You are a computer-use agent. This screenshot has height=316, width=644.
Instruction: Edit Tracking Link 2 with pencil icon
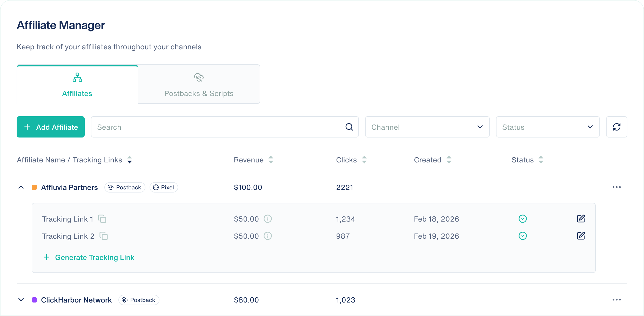(581, 236)
